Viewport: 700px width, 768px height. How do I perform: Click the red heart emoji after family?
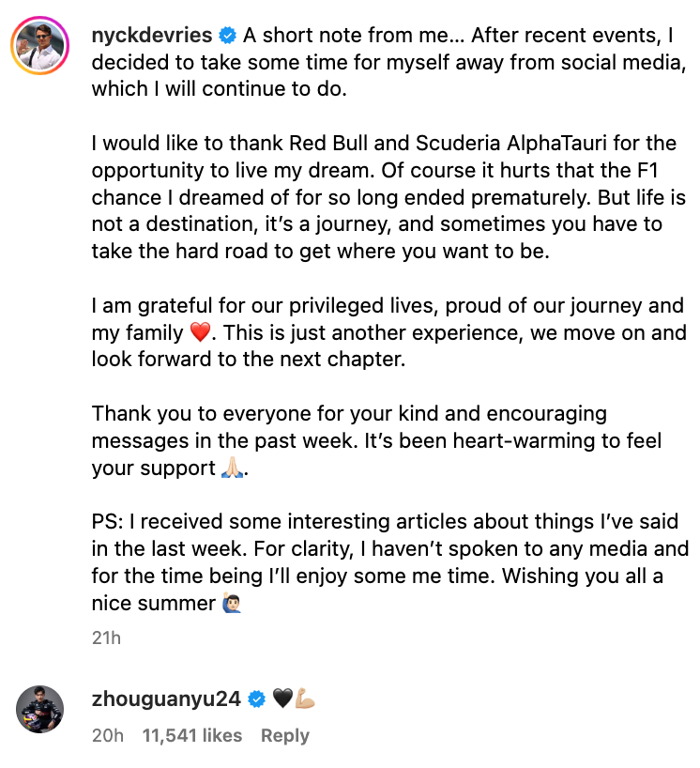(200, 332)
